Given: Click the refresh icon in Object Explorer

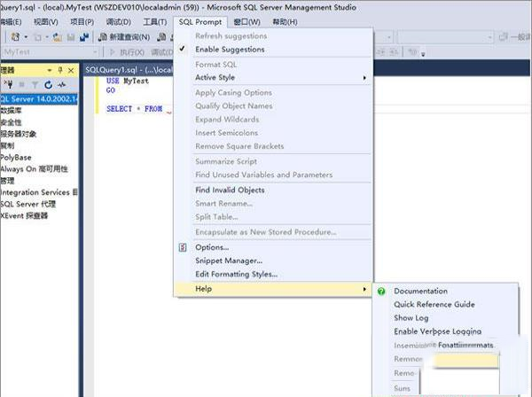Looking at the screenshot, I should (48, 84).
